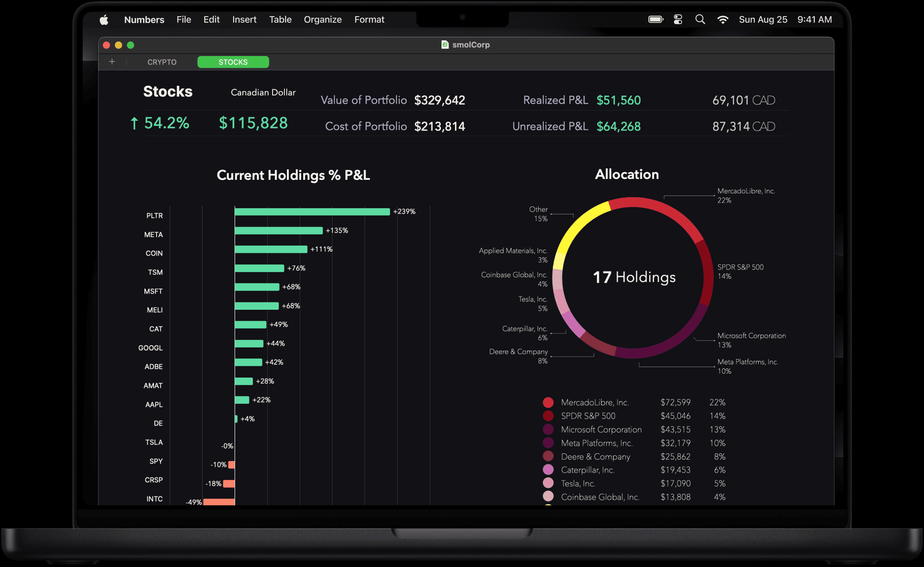The image size is (924, 567).
Task: Open the File menu
Action: click(x=184, y=20)
